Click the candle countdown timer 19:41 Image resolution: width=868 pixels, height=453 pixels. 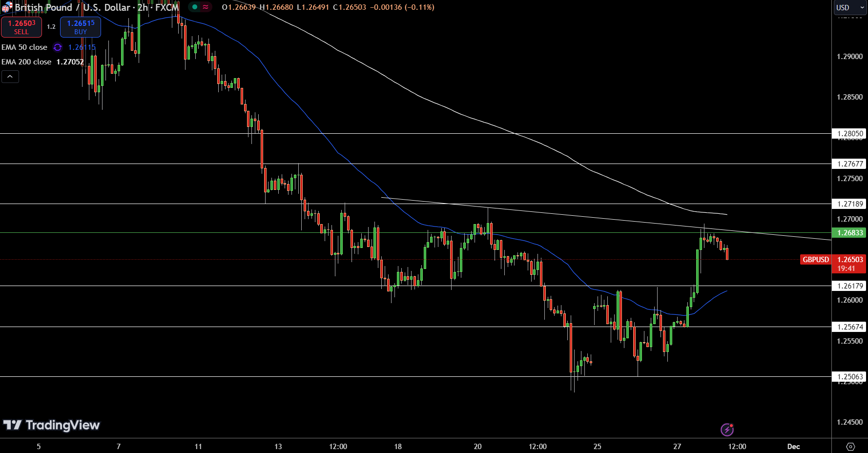coord(846,268)
